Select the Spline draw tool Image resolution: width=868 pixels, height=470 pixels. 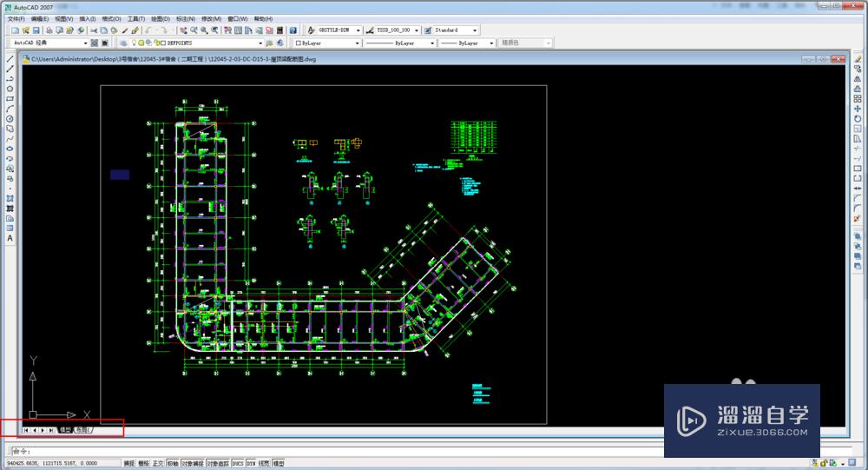tap(10, 139)
